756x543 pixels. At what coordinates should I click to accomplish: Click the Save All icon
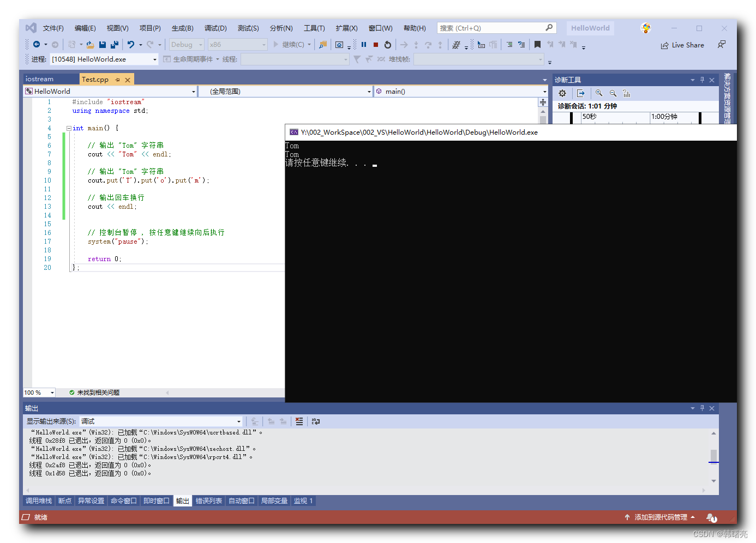coord(115,45)
